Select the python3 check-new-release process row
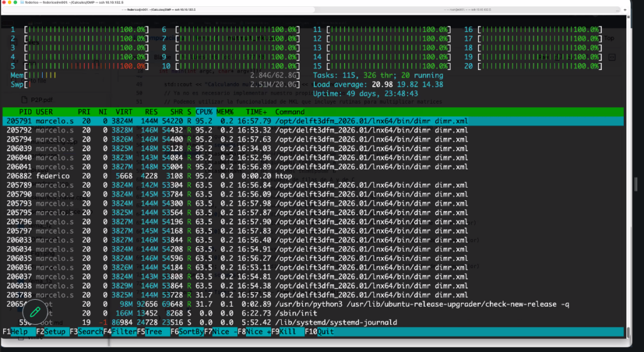 [313, 304]
